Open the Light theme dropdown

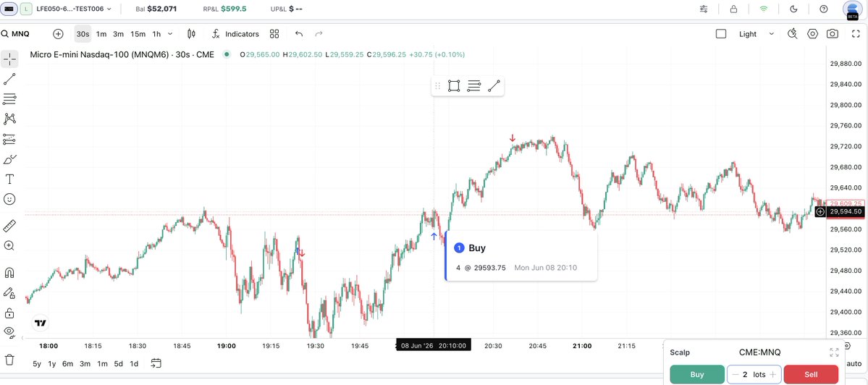point(757,34)
